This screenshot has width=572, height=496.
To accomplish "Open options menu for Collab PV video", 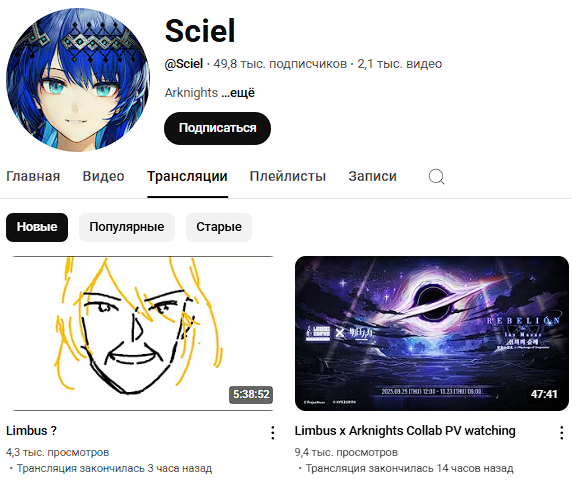I will (561, 433).
